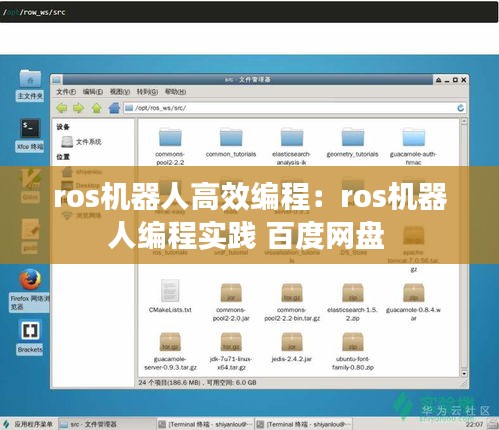Screen dimensions: 499x430
Task: Click the scrollbar down arrow in file pane
Action: pos(464,373)
